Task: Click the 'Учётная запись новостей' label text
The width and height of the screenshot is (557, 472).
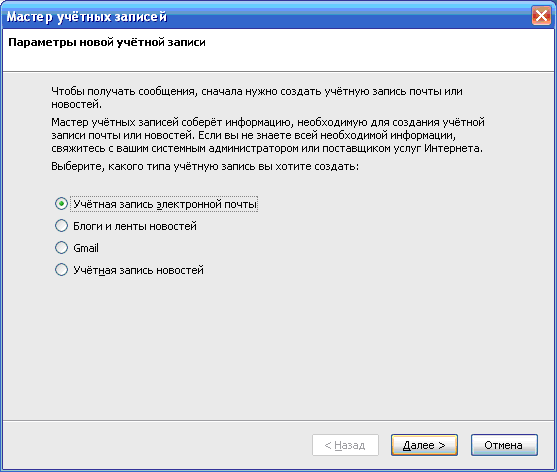Action: pos(138,270)
